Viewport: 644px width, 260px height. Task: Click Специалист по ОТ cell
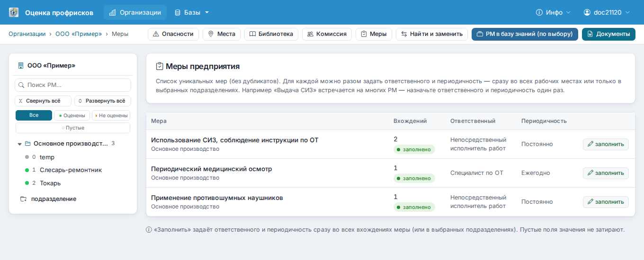(x=477, y=173)
